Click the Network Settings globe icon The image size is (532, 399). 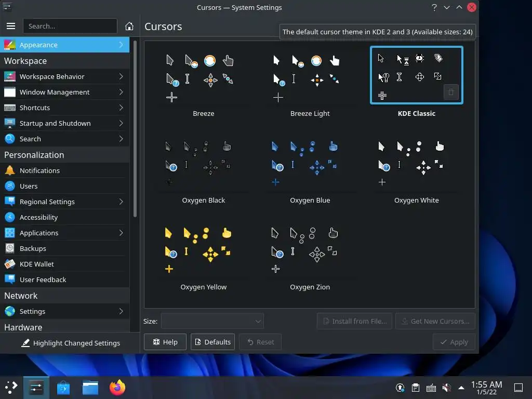(x=10, y=311)
